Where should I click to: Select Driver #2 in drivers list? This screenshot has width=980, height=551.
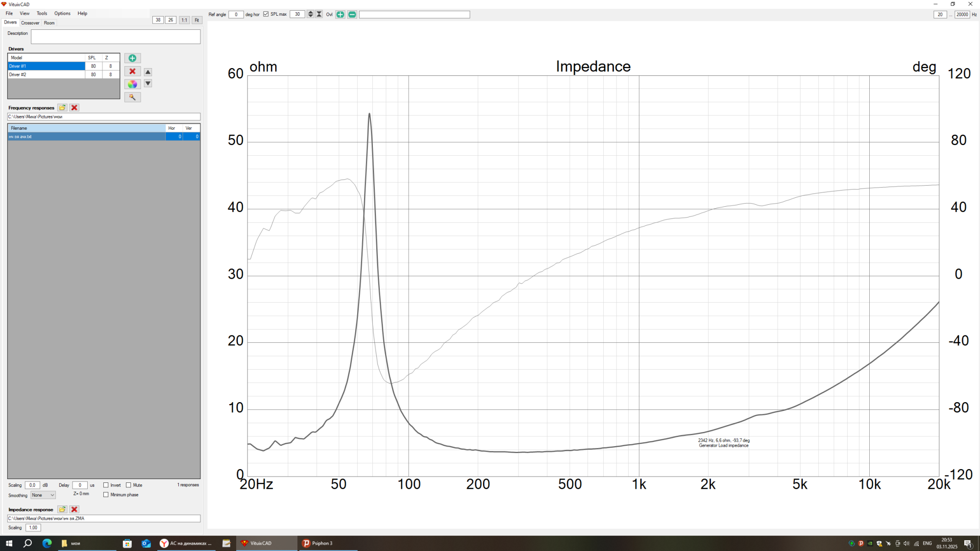(46, 74)
